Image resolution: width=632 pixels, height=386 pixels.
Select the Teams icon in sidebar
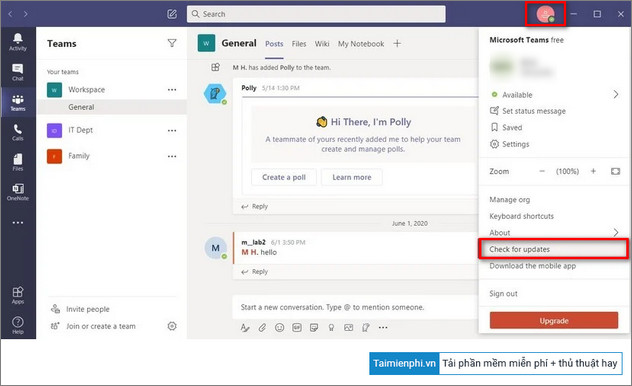click(18, 102)
